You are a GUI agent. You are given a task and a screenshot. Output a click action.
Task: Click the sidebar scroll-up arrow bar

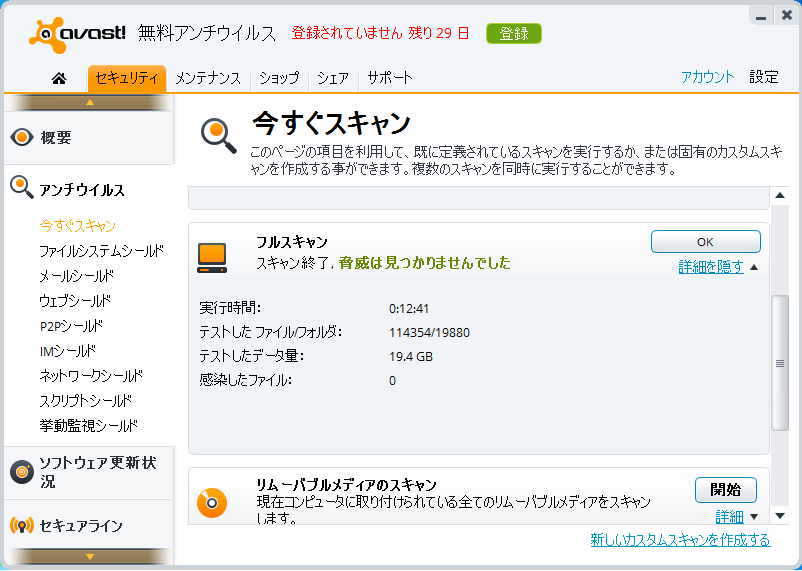90,102
